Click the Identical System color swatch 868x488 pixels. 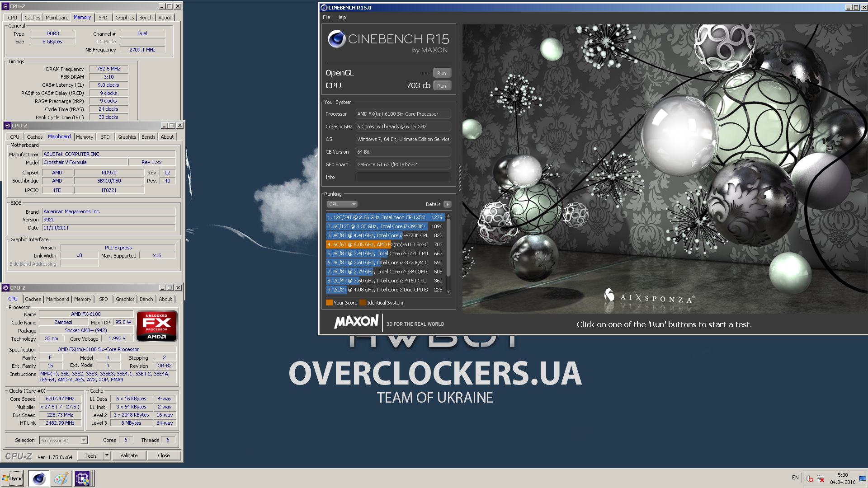(x=363, y=303)
